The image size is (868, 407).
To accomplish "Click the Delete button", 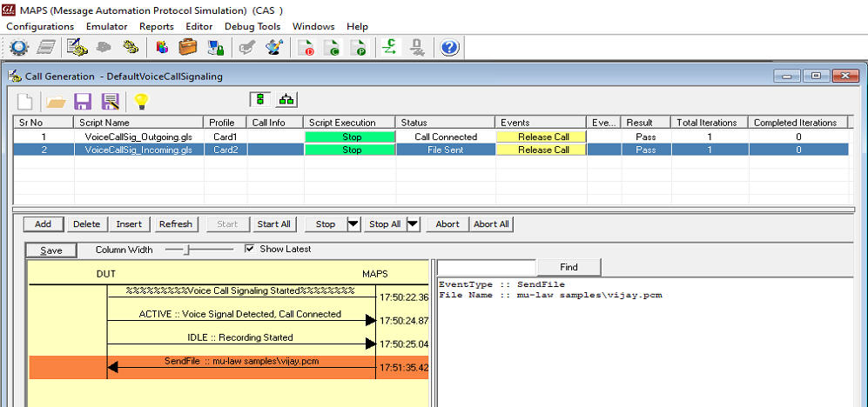I will coord(87,224).
